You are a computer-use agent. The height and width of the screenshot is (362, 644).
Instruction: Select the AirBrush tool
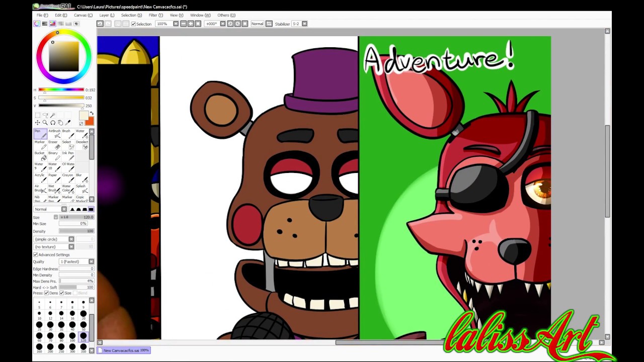coord(54,134)
